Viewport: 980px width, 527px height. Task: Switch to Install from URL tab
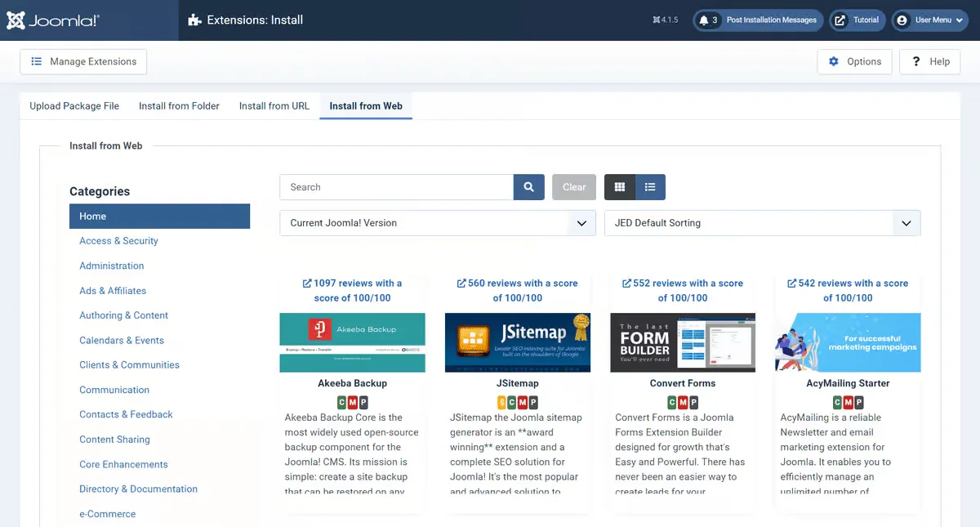coord(274,106)
